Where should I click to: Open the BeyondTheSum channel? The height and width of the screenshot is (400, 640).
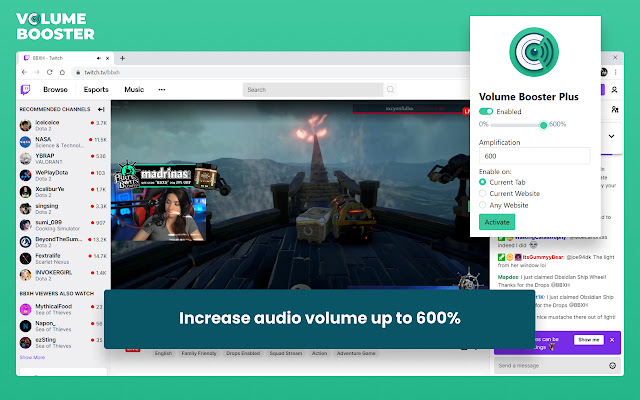point(63,242)
